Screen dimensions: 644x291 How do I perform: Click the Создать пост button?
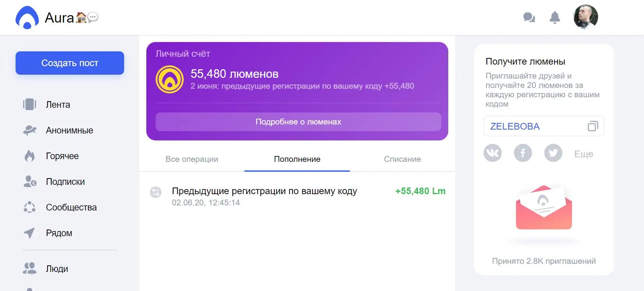(x=70, y=63)
